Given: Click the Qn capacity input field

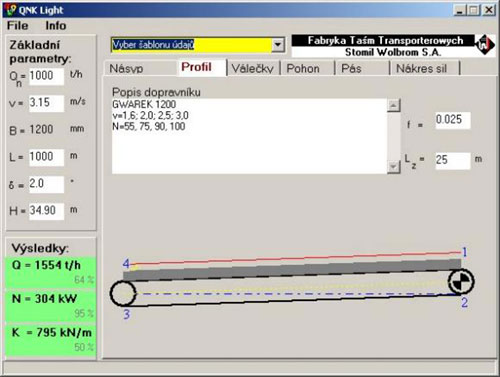Looking at the screenshot, I should (x=46, y=76).
